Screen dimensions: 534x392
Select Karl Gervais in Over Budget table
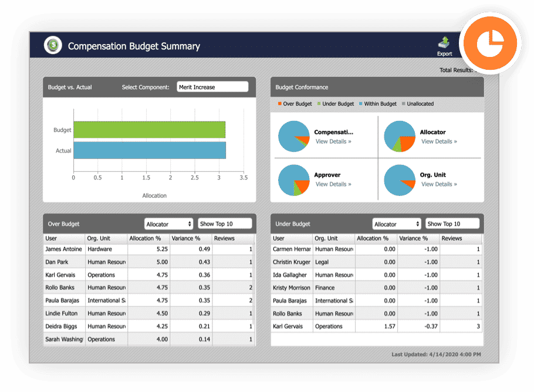click(x=60, y=275)
